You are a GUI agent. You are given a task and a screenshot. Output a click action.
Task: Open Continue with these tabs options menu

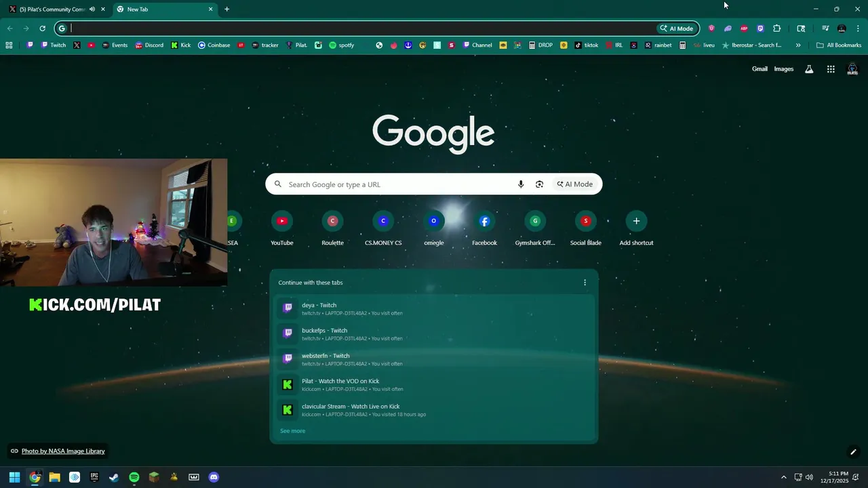tap(585, 283)
